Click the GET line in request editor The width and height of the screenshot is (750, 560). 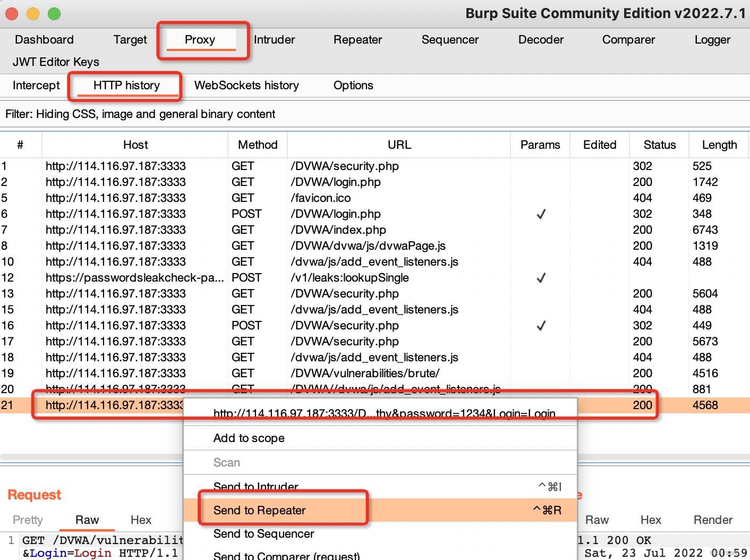(x=103, y=540)
